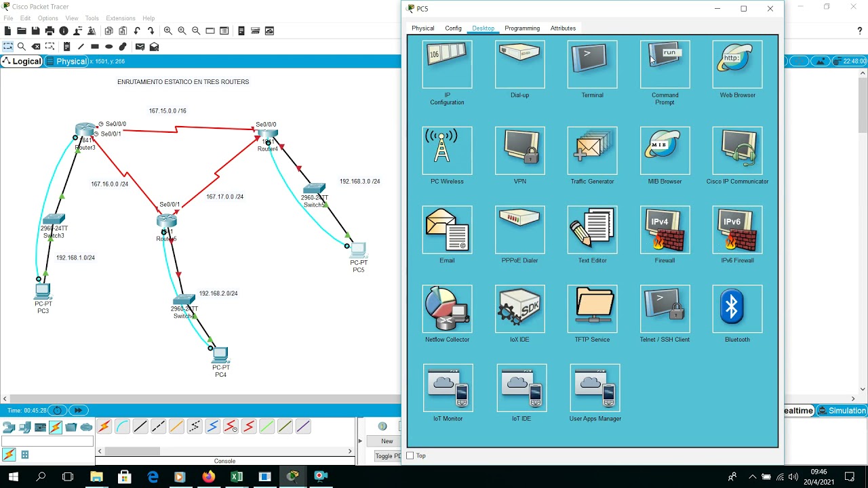868x488 pixels.
Task: Open Command Prompt on PC5
Action: [665, 64]
